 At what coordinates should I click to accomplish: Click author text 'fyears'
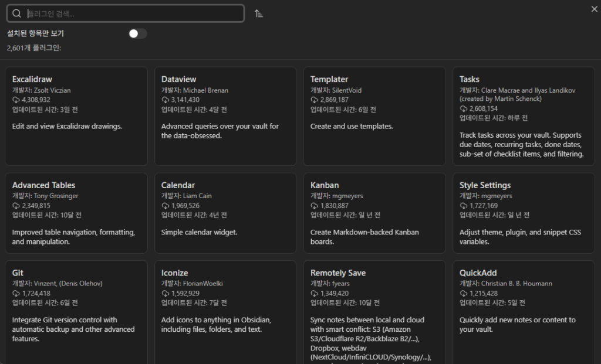coord(341,284)
